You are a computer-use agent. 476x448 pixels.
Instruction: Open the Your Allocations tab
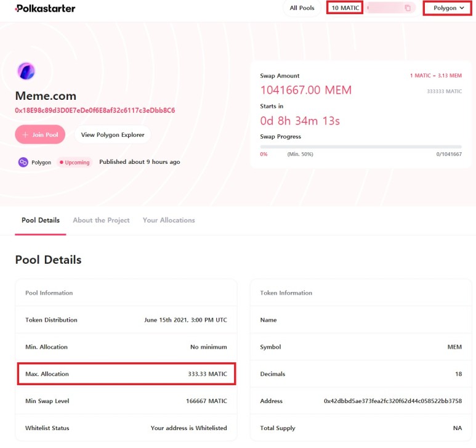point(169,220)
